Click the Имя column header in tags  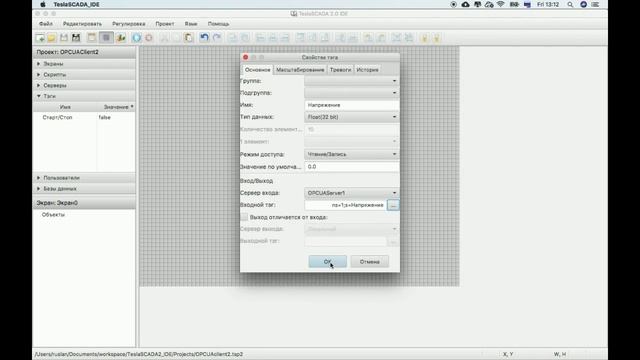pos(65,107)
